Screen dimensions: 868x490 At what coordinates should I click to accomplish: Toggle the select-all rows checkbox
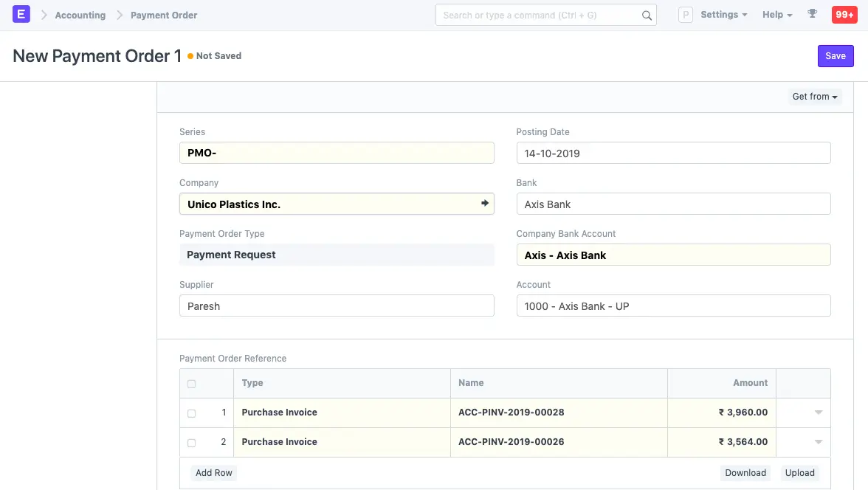click(192, 384)
